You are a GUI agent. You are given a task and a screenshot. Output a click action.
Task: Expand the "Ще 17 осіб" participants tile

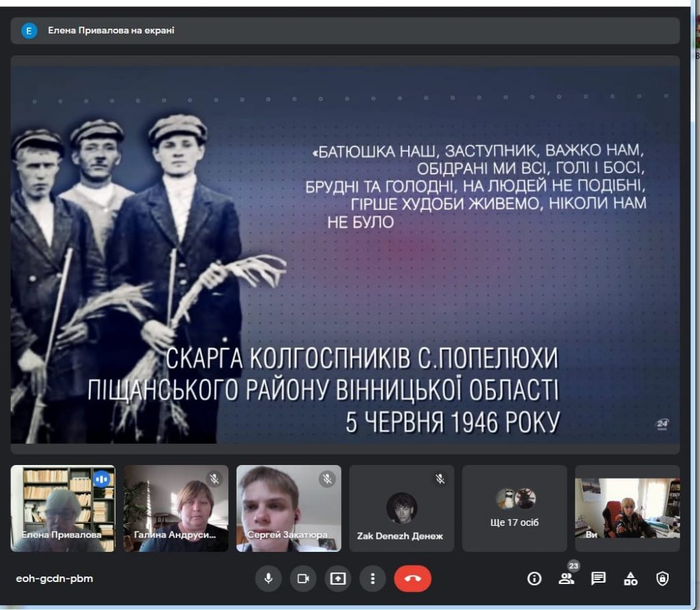point(515,509)
